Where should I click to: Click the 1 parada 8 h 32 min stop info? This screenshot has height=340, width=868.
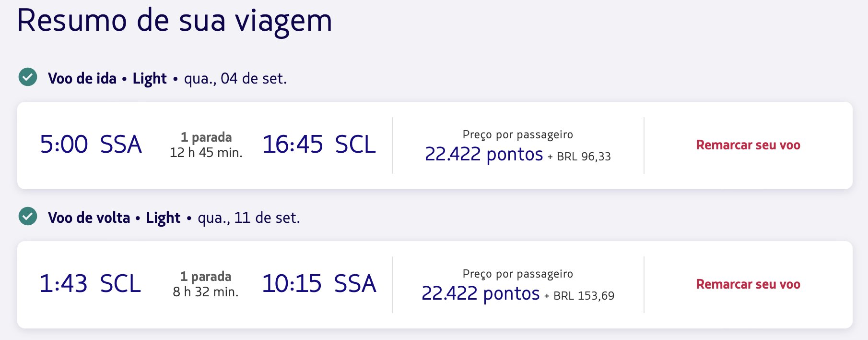(206, 284)
